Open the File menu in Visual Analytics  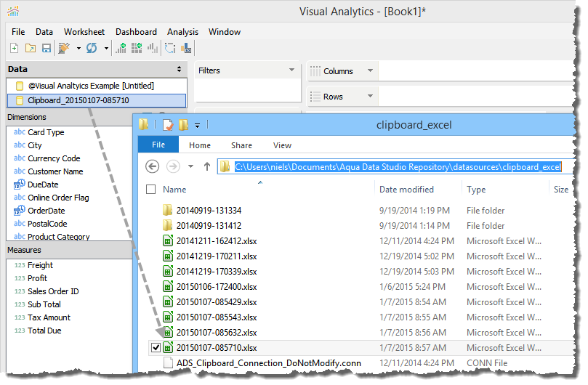(18, 32)
